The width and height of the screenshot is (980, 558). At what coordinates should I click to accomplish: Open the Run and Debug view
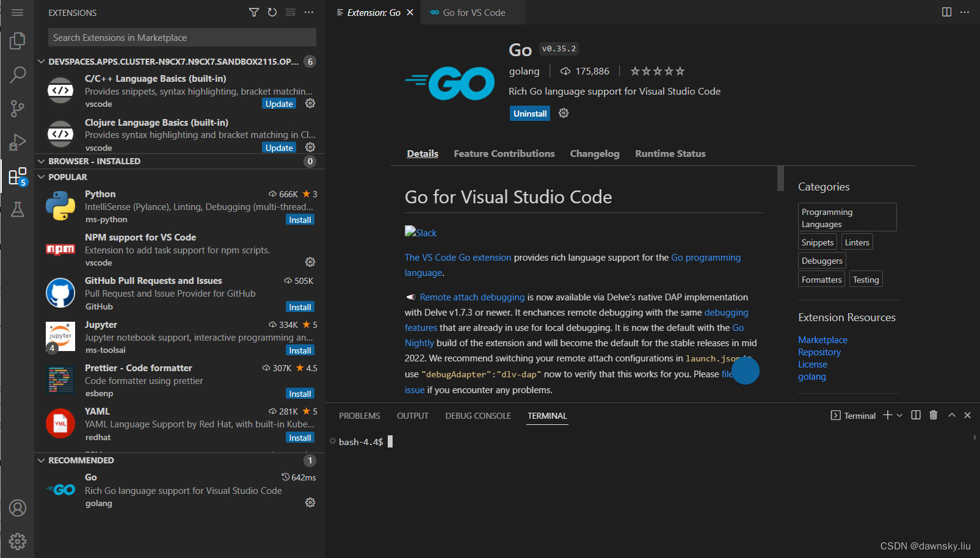point(17,142)
